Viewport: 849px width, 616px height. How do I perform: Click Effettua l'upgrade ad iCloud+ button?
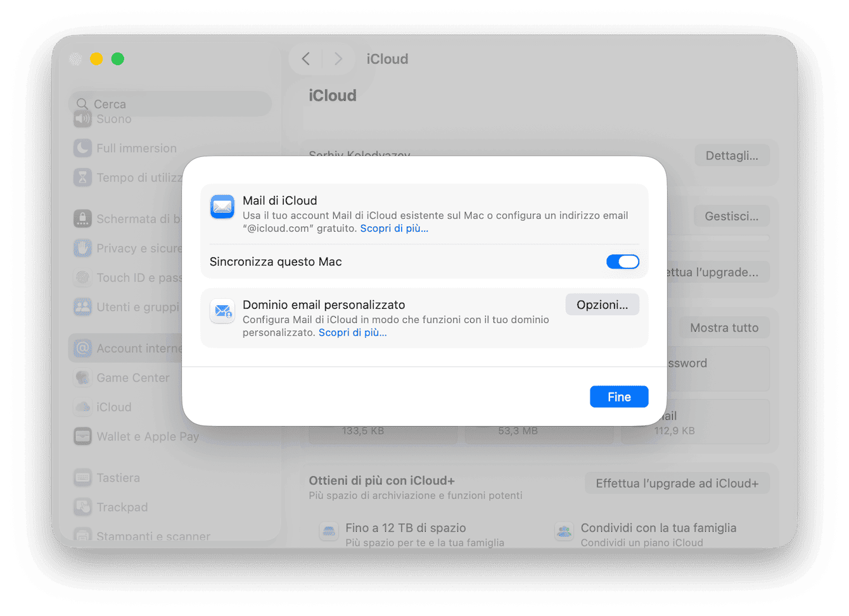[x=677, y=484]
